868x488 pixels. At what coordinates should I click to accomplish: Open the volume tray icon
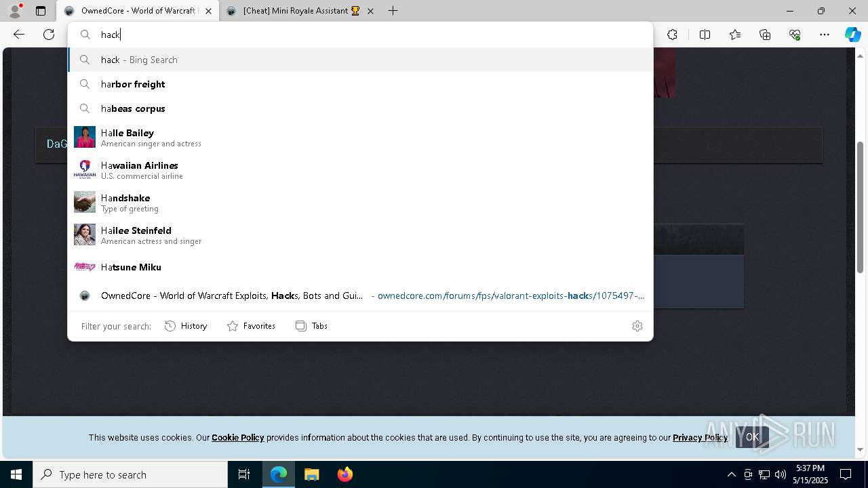(x=781, y=474)
